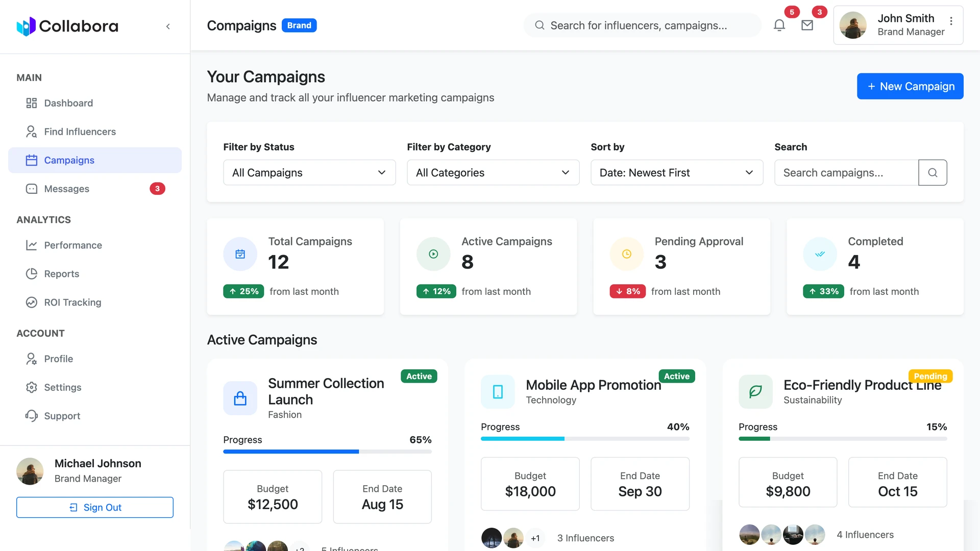Click the global search magnifier icon in the header
This screenshot has width=980, height=551.
(540, 25)
